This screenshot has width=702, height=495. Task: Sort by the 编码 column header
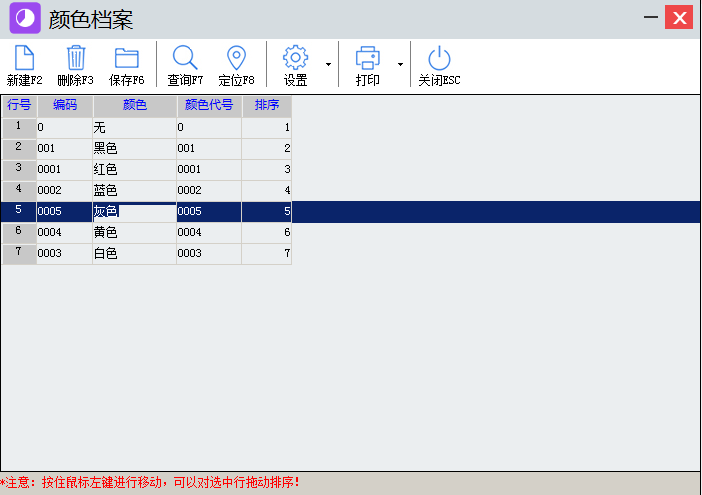click(x=64, y=105)
